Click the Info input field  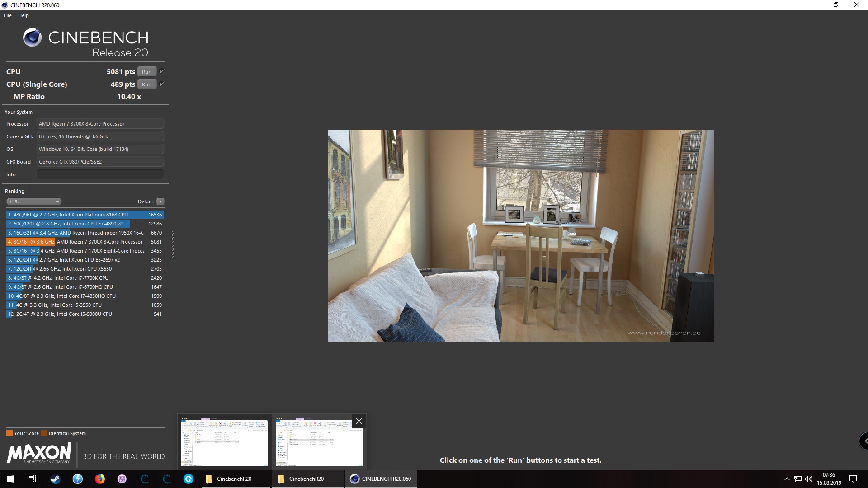pyautogui.click(x=100, y=174)
